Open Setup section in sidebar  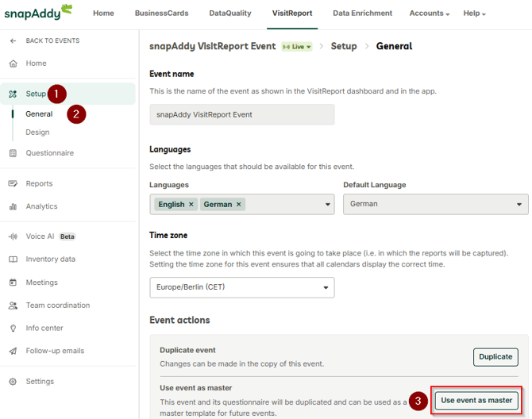(67, 94)
